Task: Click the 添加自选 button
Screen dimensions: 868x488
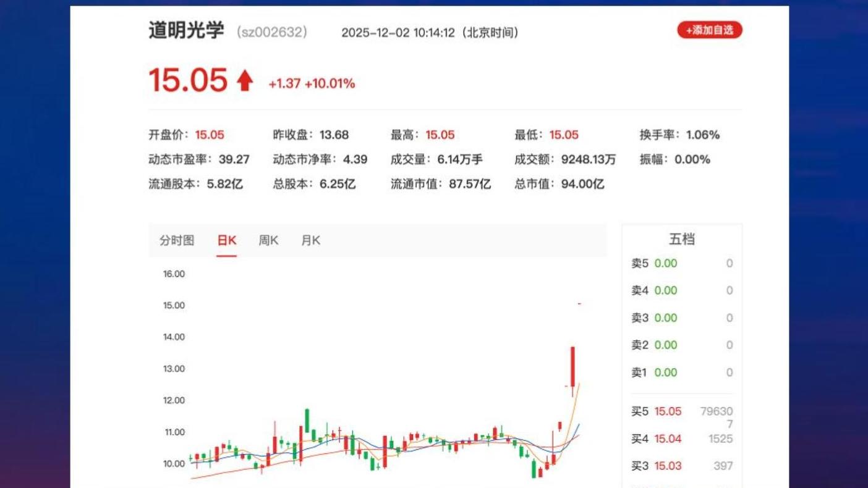Action: coord(709,30)
